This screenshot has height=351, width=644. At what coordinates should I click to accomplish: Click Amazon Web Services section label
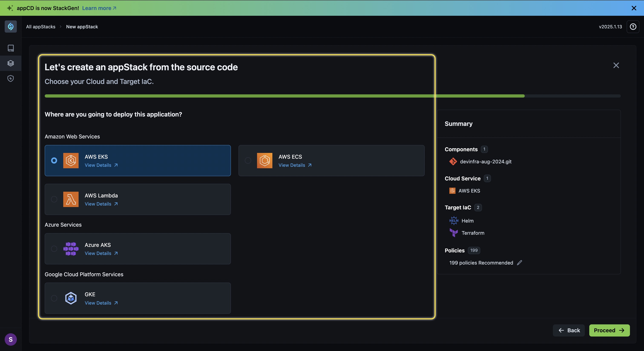click(x=72, y=137)
